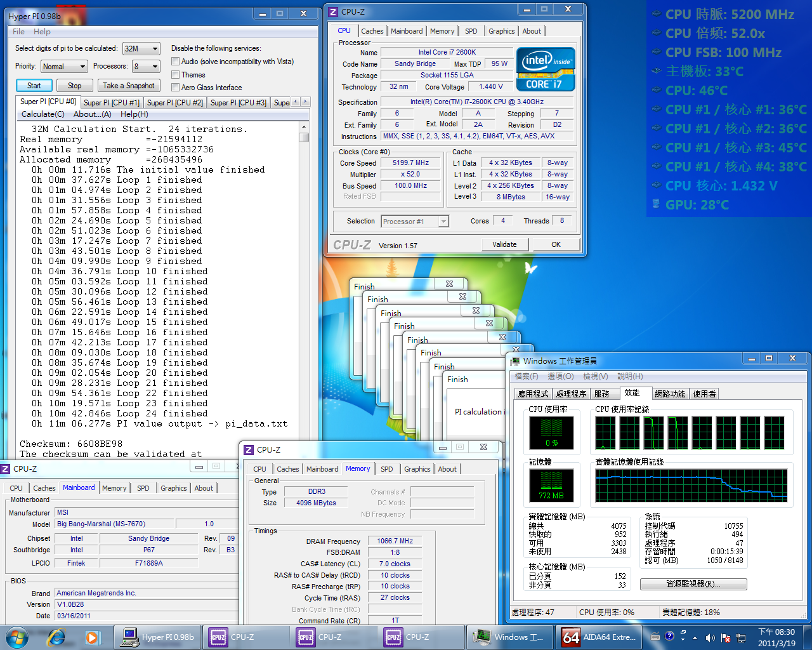Toggle the Audio service checkbox
The height and width of the screenshot is (650, 812).
pyautogui.click(x=175, y=62)
